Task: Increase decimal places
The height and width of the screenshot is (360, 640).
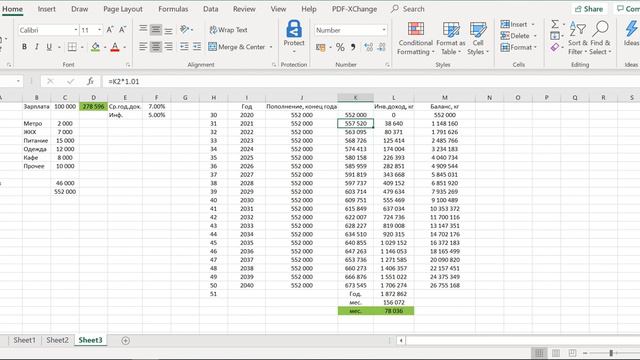Action: 369,47
